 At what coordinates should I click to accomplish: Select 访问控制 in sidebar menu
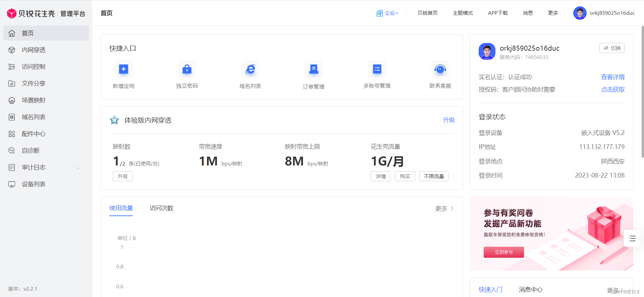point(46,67)
